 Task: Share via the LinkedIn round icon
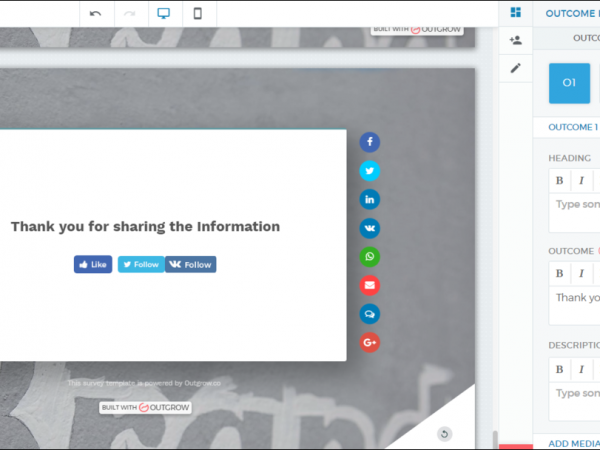tap(370, 199)
